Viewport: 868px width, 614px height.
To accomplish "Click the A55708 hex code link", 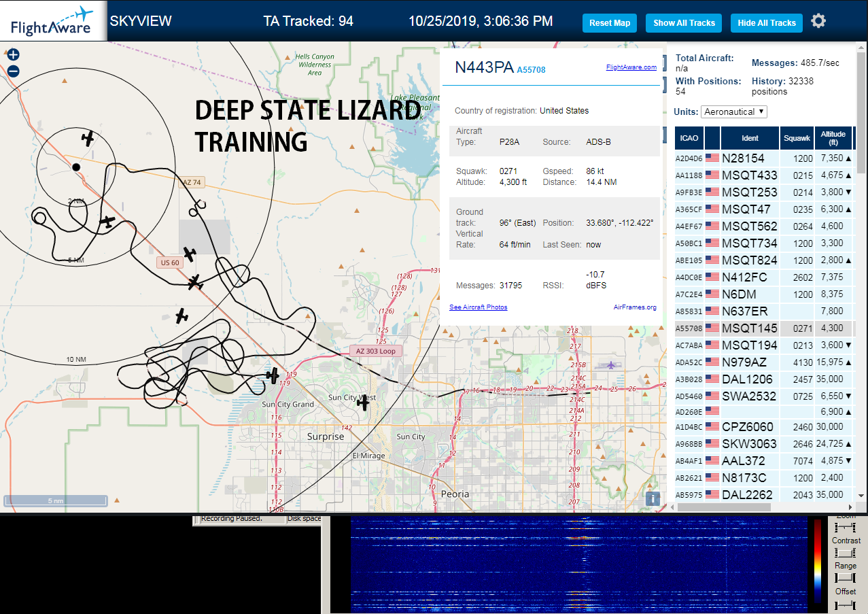I will point(531,69).
